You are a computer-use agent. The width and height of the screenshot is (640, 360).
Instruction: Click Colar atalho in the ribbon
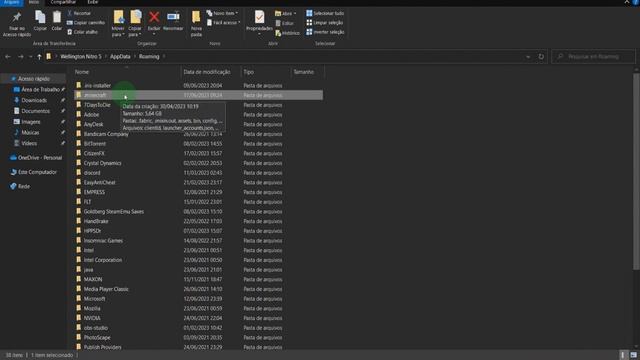82,32
